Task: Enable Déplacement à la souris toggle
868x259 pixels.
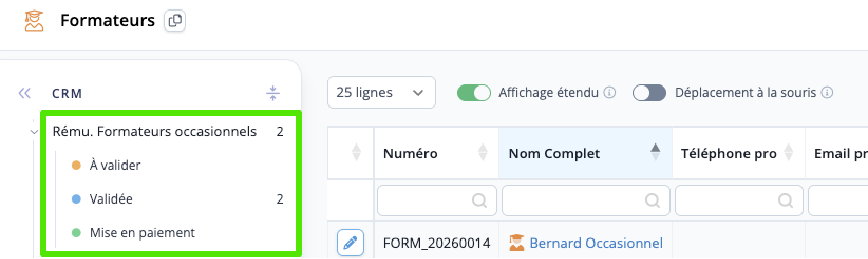Action: 649,93
